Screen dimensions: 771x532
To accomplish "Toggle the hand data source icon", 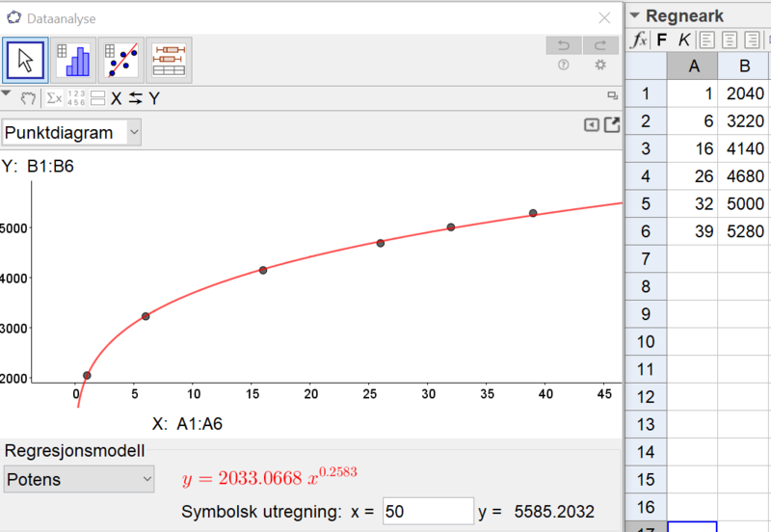I will (x=28, y=98).
